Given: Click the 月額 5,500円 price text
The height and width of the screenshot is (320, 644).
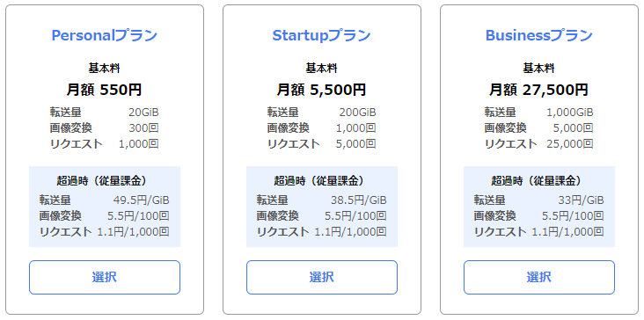Looking at the screenshot, I should (x=322, y=90).
